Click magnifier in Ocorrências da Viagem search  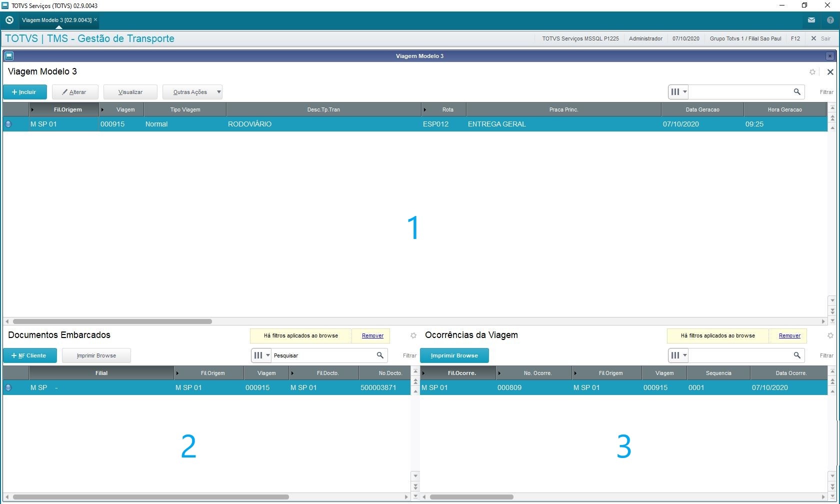pos(797,355)
